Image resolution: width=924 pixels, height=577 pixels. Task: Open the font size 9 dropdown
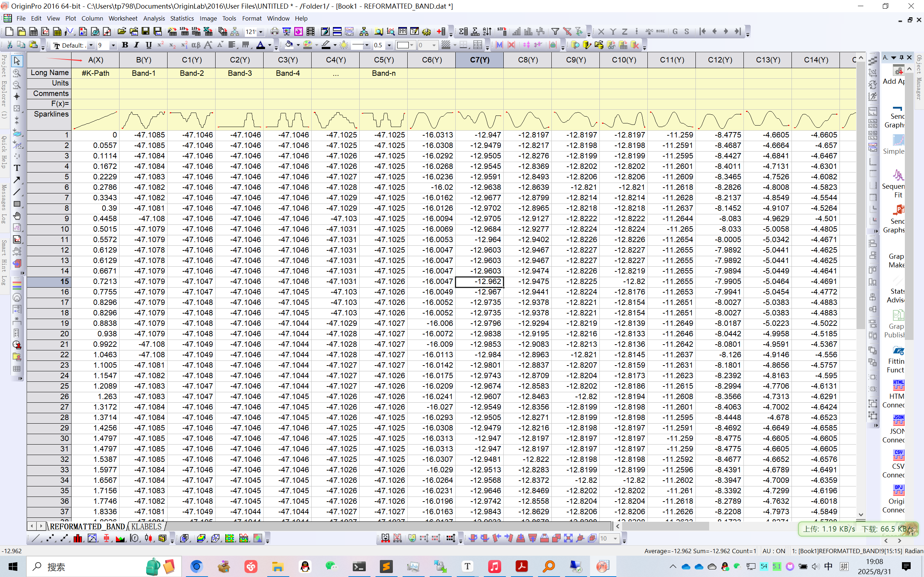pos(113,45)
